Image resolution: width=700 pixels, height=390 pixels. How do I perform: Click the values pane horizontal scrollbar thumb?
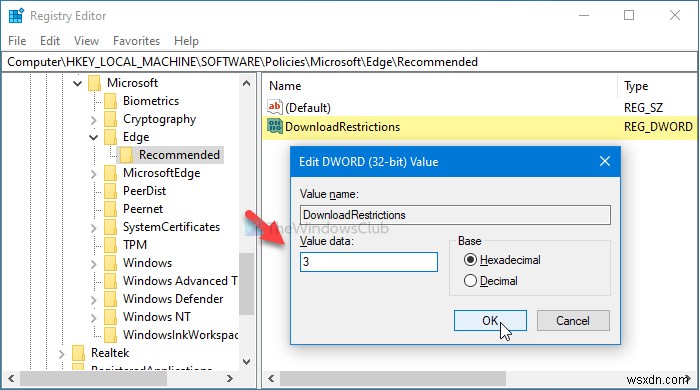pos(393,379)
